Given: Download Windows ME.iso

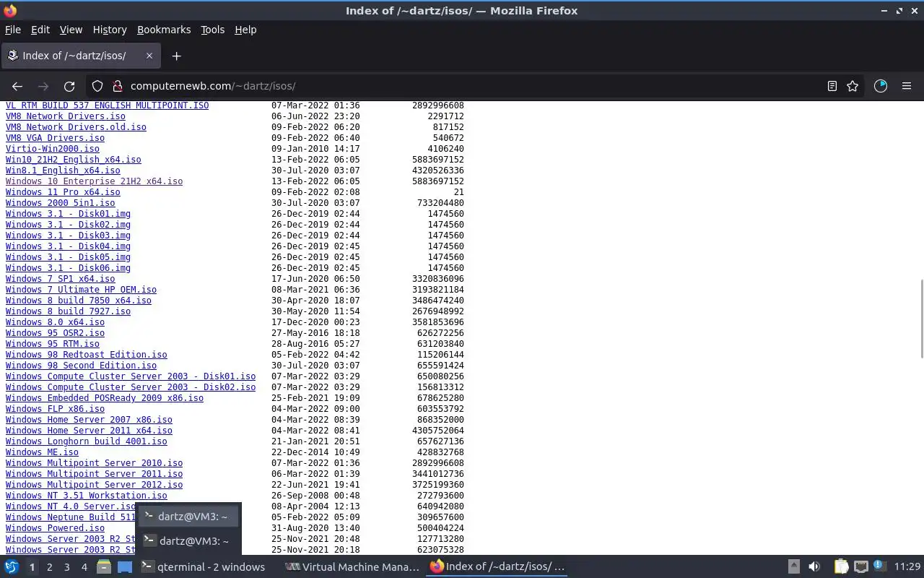Looking at the screenshot, I should (x=42, y=452).
